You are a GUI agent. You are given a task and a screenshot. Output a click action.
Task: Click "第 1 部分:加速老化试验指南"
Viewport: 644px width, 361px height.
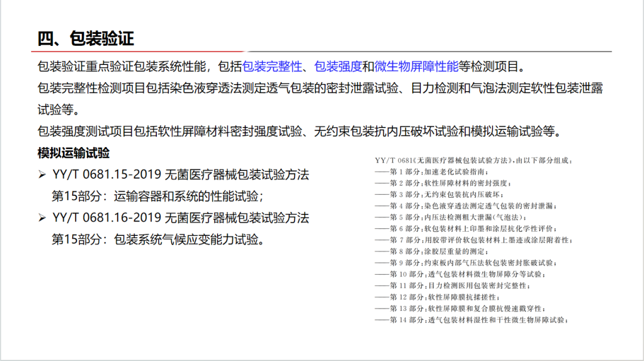pyautogui.click(x=431, y=172)
